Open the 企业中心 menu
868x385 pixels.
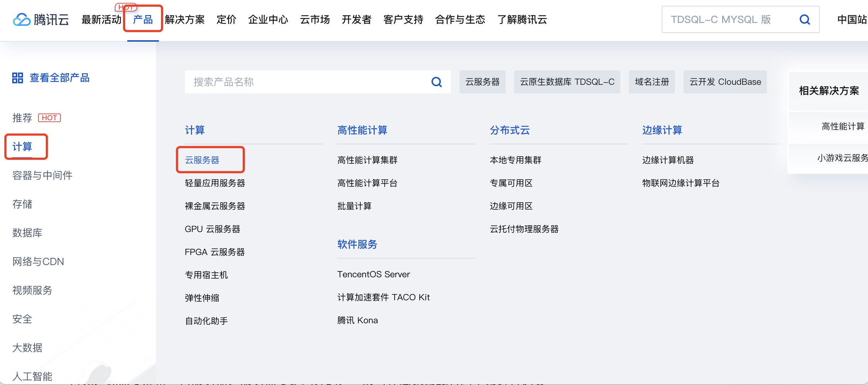coord(268,19)
